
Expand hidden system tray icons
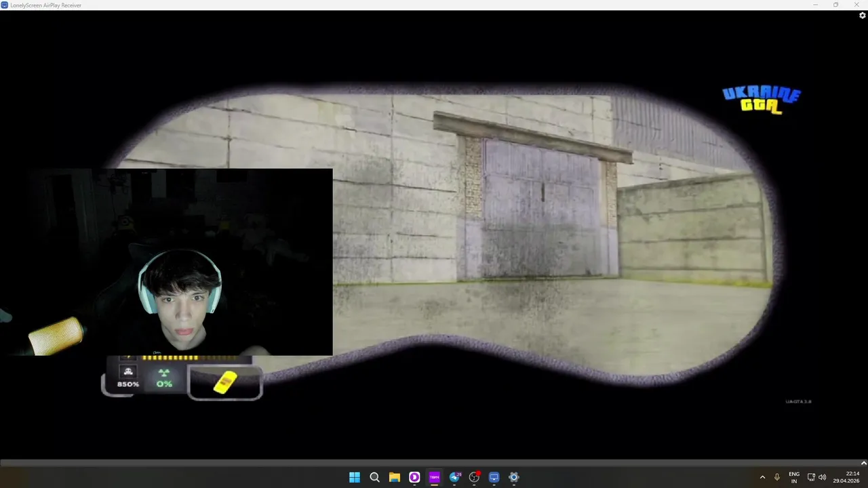(x=762, y=477)
